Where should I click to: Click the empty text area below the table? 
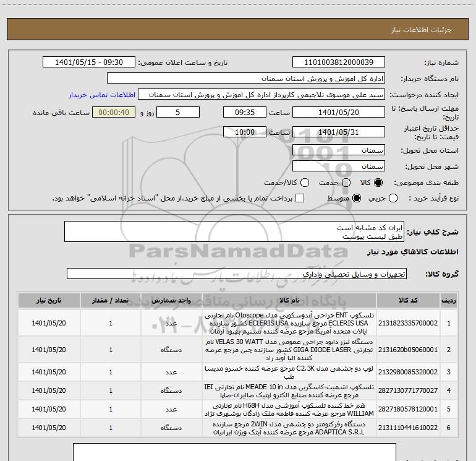click(234, 452)
